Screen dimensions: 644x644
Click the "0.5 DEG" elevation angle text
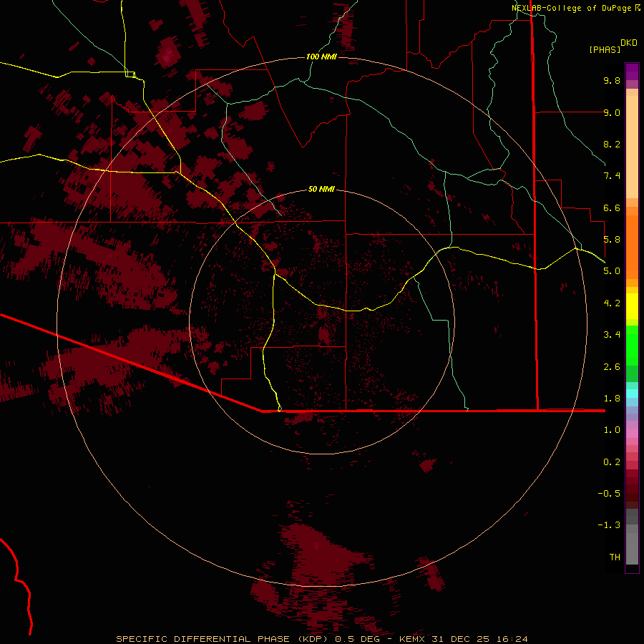click(358, 639)
